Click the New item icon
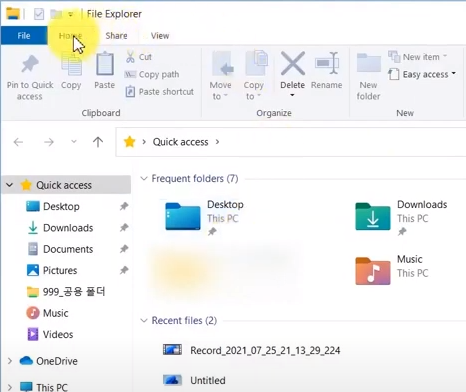This screenshot has width=466, height=392. (x=394, y=57)
